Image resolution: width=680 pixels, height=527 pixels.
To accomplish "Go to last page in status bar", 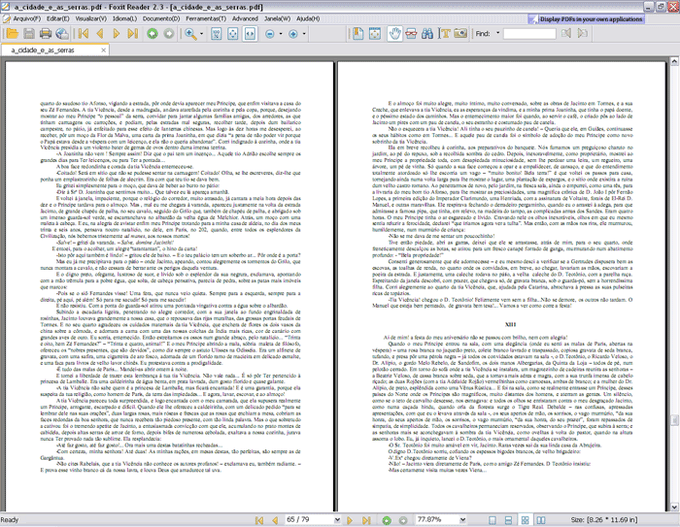I will (x=366, y=520).
